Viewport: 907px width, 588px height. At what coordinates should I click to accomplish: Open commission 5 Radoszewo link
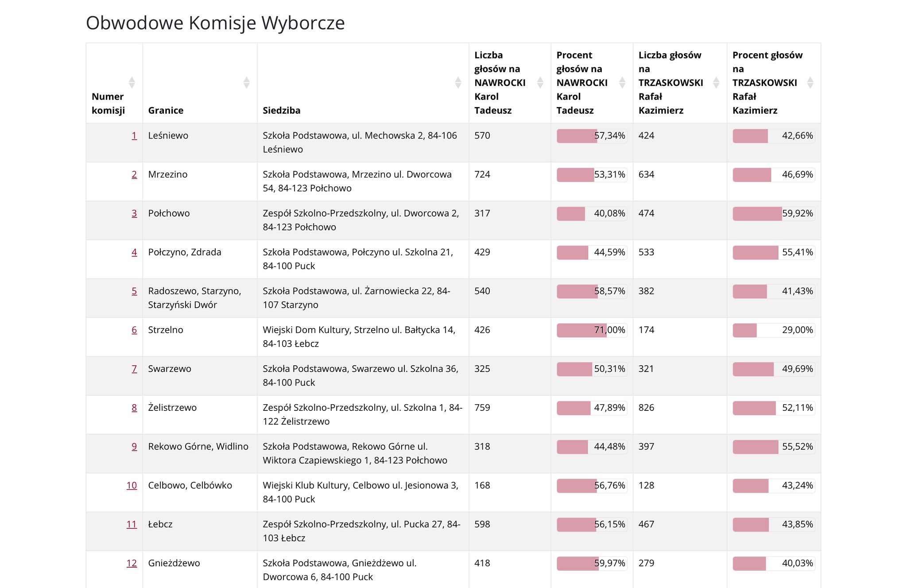[134, 291]
